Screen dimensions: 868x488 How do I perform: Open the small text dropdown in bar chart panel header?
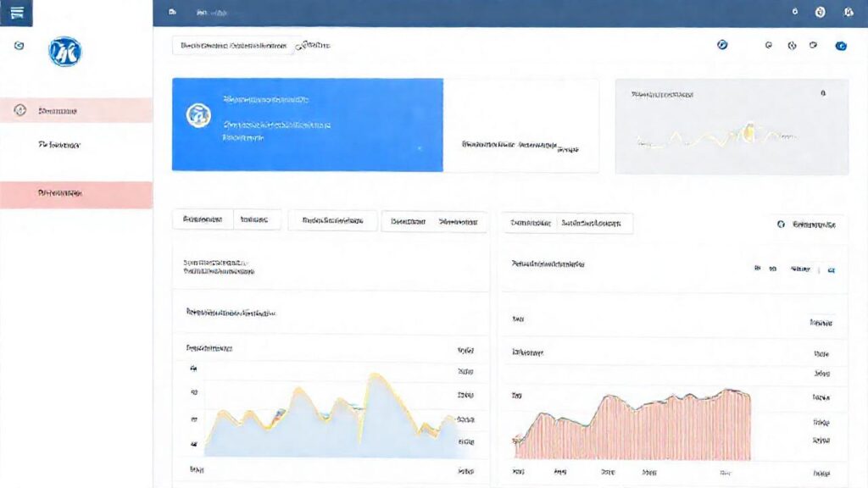click(x=800, y=269)
